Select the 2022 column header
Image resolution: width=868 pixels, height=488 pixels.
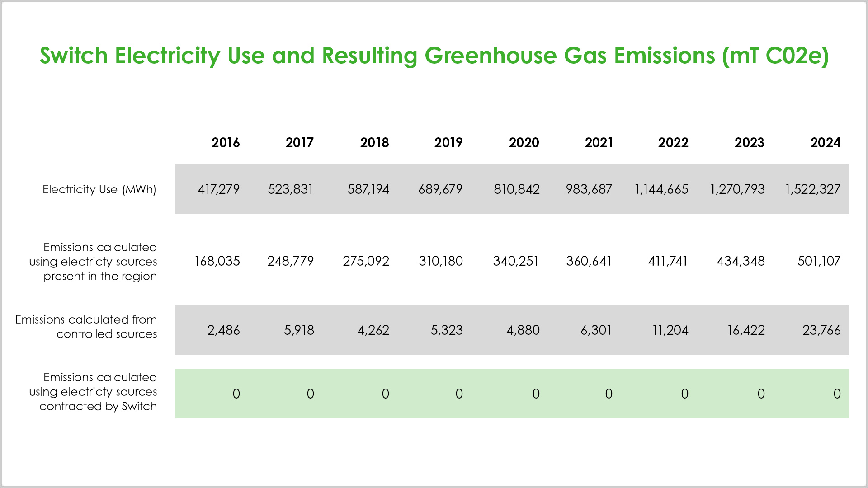click(x=673, y=143)
